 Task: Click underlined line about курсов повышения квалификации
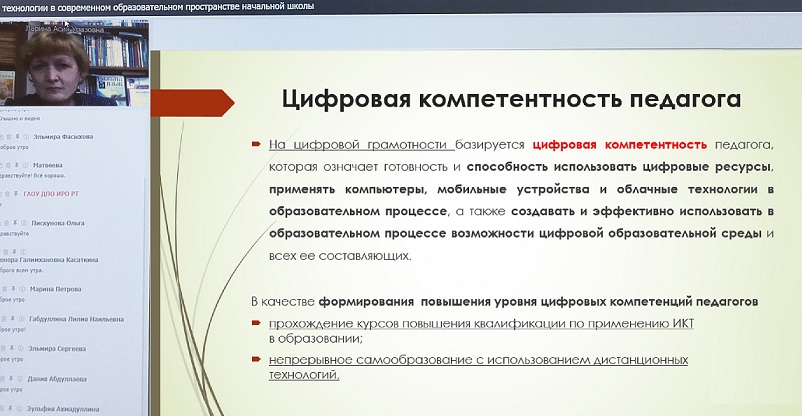point(481,323)
